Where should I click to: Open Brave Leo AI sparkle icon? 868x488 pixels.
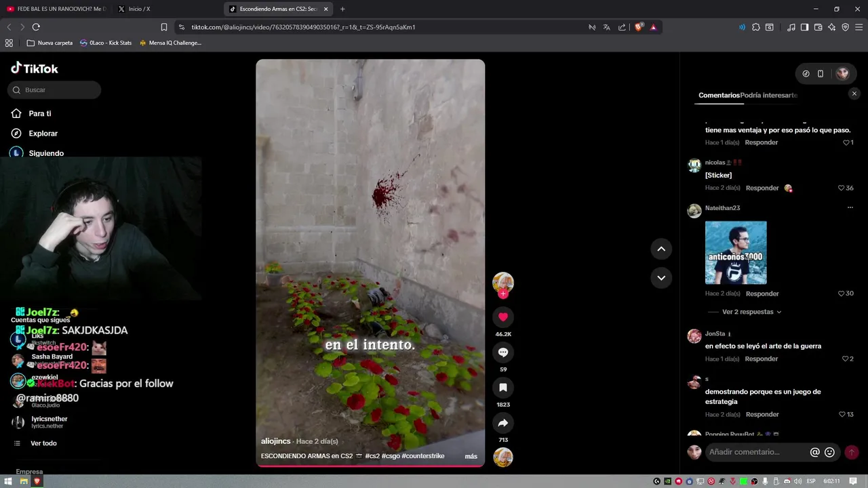coord(832,27)
